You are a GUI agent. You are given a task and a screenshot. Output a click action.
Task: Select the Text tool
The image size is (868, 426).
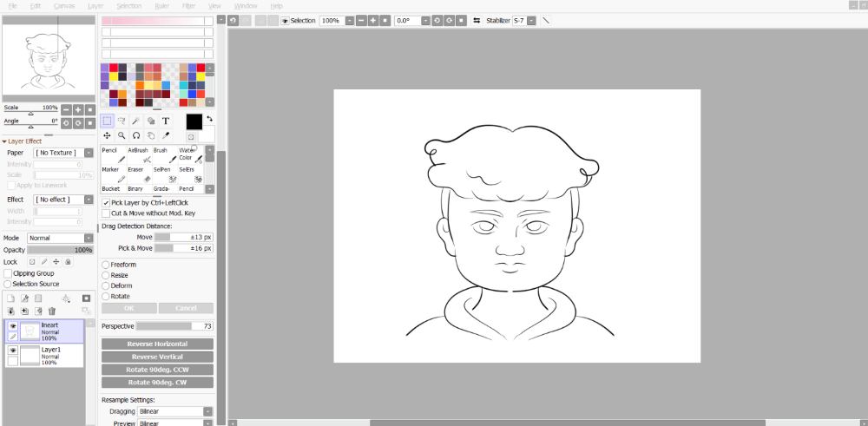pos(165,121)
